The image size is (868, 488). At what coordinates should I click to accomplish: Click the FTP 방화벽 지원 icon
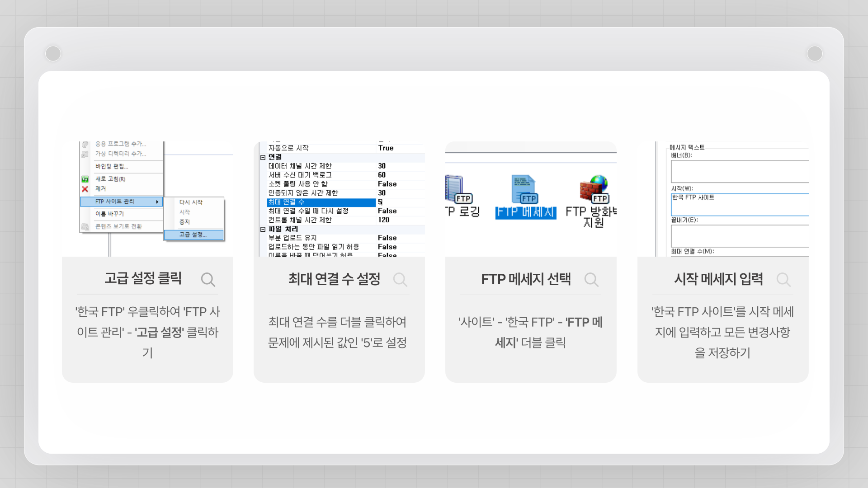tap(594, 190)
